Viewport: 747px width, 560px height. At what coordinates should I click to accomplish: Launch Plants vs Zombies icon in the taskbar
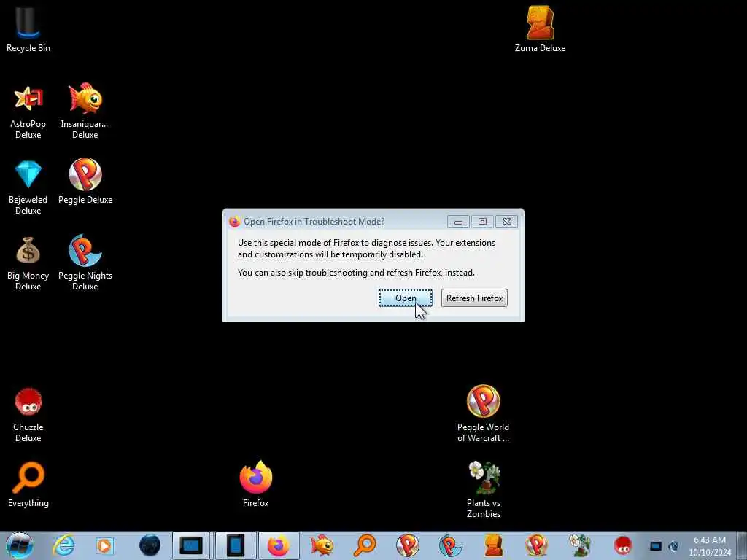[580, 545]
